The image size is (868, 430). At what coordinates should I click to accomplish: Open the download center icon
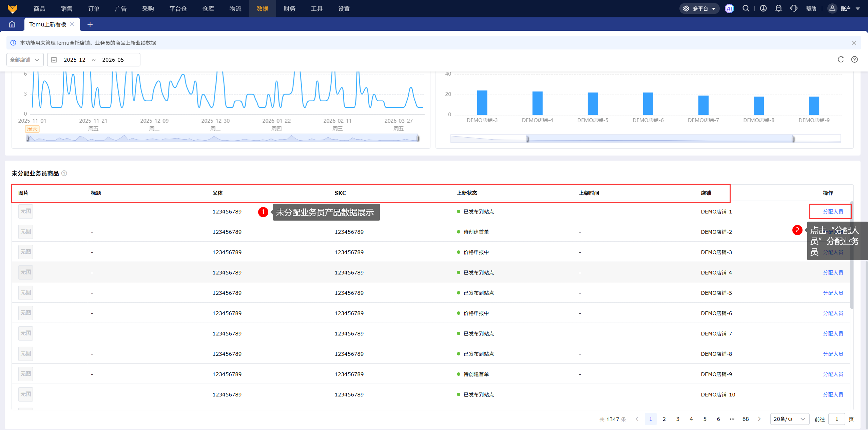pos(763,8)
